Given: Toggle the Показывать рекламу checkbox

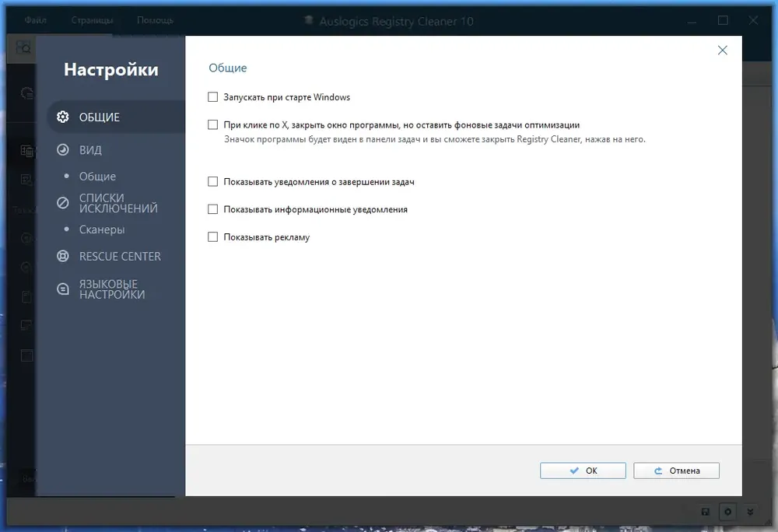Looking at the screenshot, I should [213, 237].
